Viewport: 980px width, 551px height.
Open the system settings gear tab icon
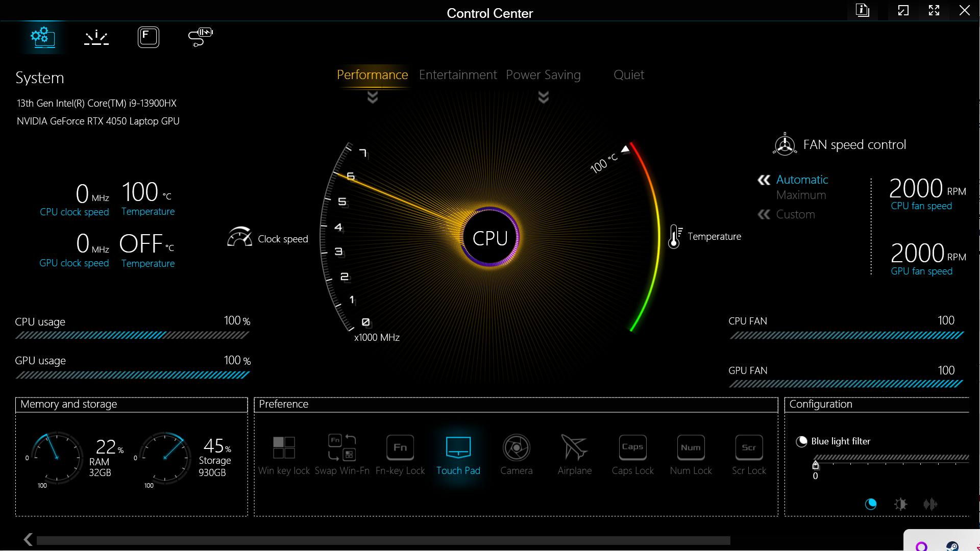(x=43, y=37)
